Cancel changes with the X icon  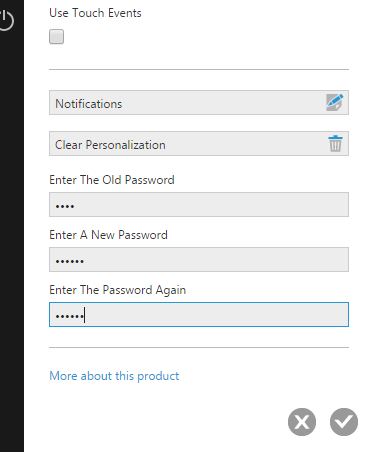tap(302, 422)
